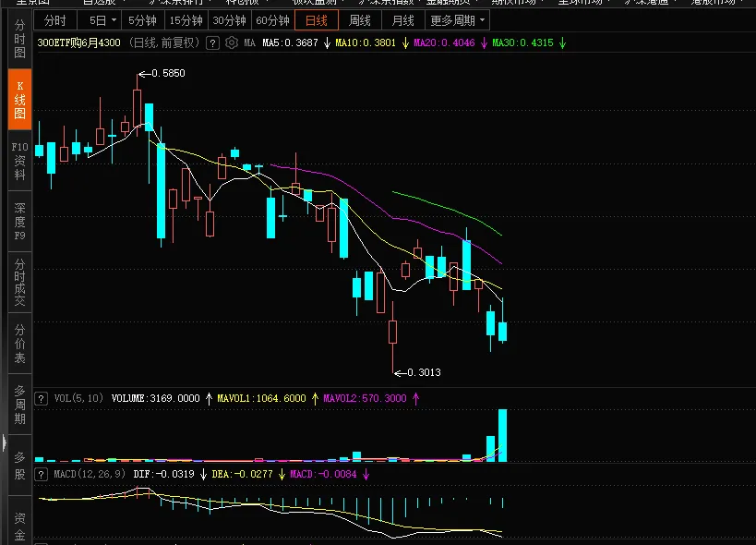Click MA5:0.3687 indicator label

[x=290, y=42]
